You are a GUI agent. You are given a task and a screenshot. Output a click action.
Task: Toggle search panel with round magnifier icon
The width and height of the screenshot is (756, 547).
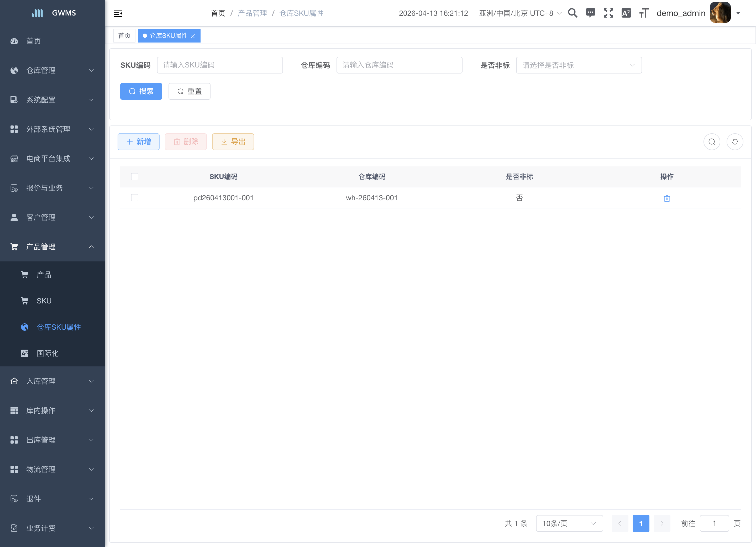tap(712, 142)
